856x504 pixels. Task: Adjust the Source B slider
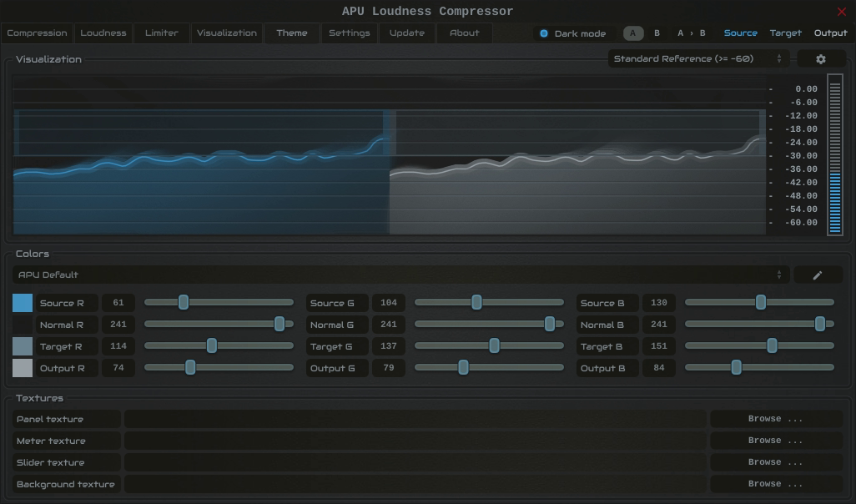(759, 302)
